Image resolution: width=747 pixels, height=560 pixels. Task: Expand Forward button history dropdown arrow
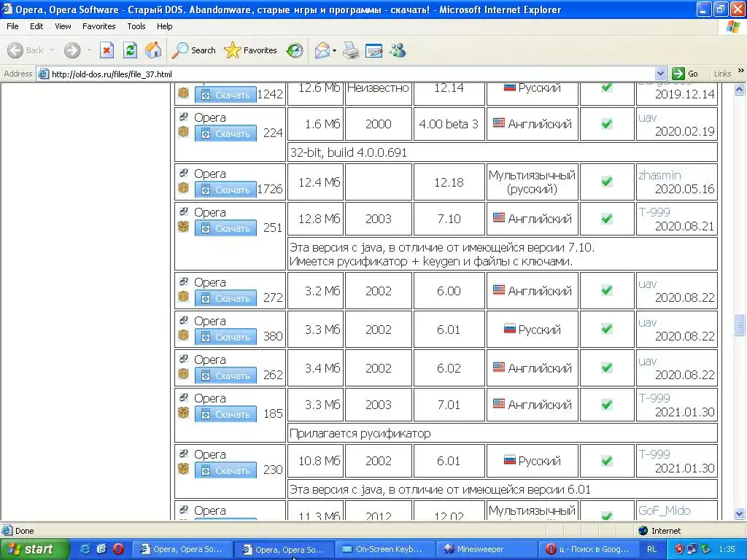point(89,50)
